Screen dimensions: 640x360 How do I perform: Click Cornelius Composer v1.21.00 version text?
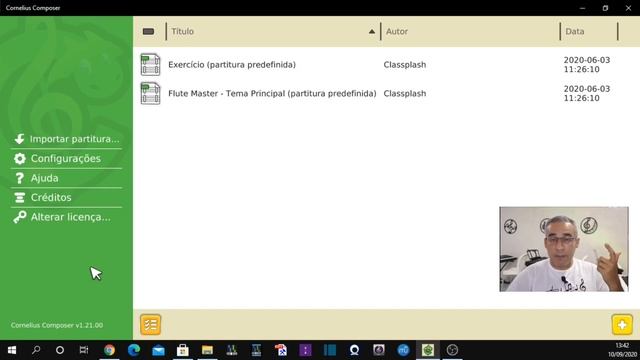57,325
